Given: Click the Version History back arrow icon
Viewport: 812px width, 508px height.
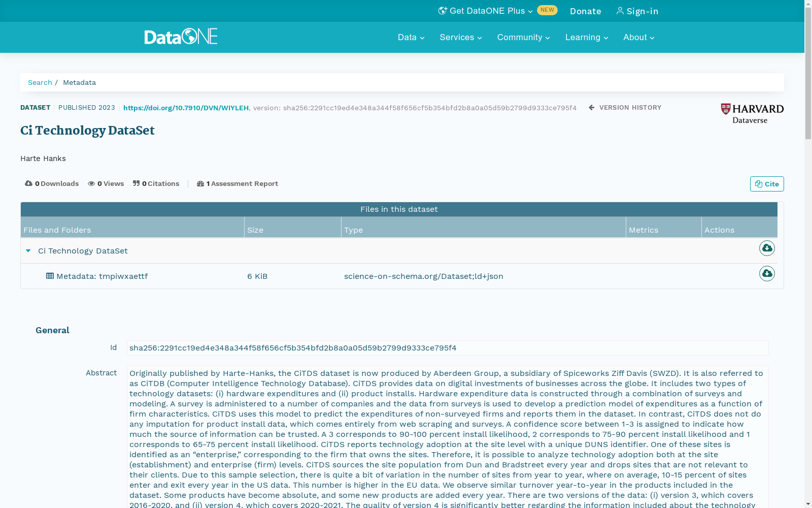Looking at the screenshot, I should click(592, 107).
